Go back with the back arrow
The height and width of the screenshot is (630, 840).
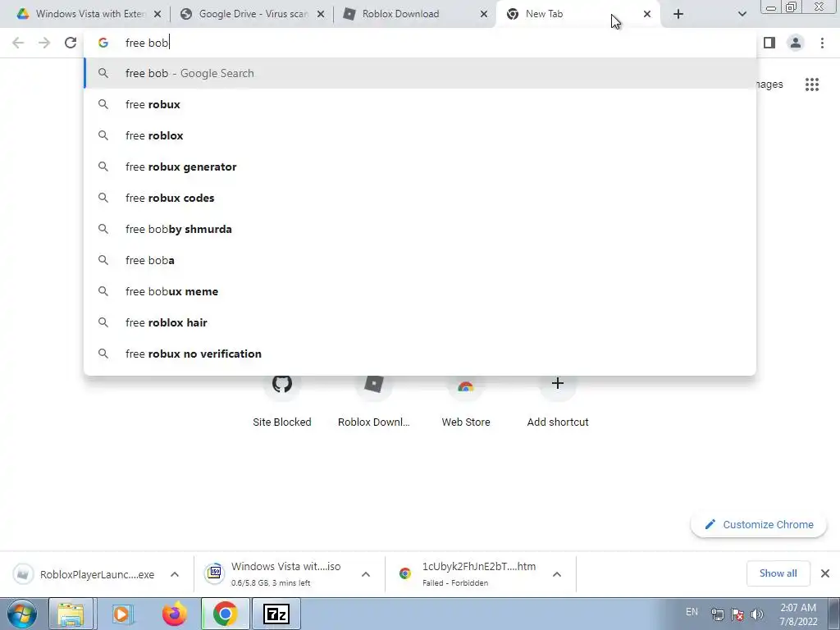tap(18, 43)
